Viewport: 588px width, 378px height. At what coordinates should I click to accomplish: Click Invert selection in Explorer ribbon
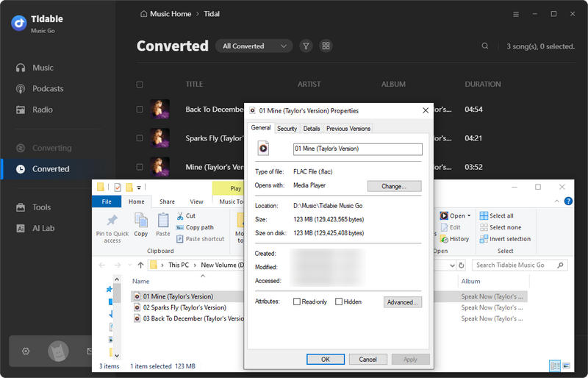505,239
